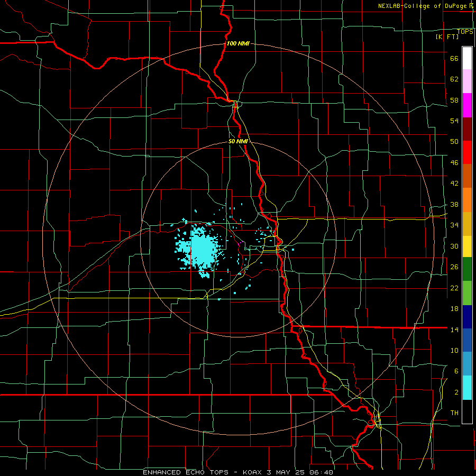Click the '100 NMI' range ring label
This screenshot has width=476, height=476.
(238, 43)
